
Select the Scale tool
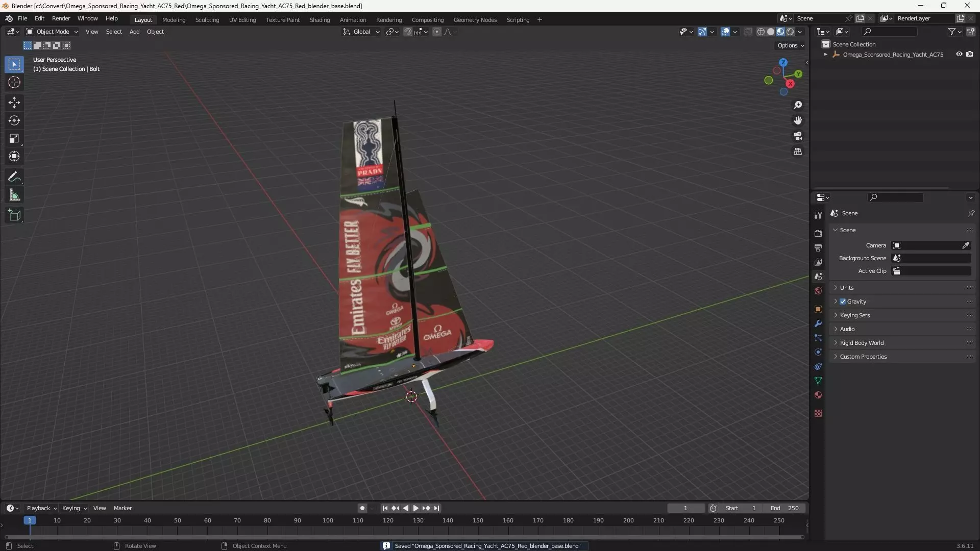14,138
